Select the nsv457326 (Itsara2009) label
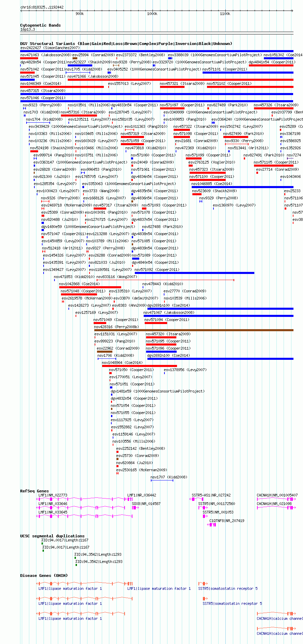The image size is (303, 644). pyautogui.click(x=276, y=105)
